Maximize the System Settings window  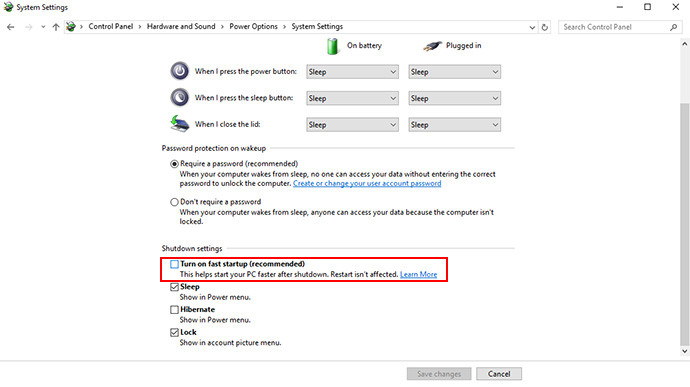(647, 7)
